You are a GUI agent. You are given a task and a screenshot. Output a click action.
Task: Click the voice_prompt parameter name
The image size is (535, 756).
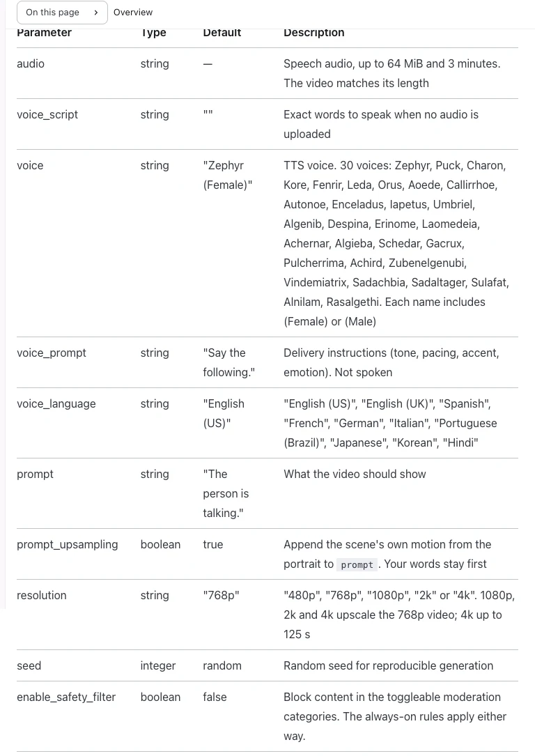52,353
